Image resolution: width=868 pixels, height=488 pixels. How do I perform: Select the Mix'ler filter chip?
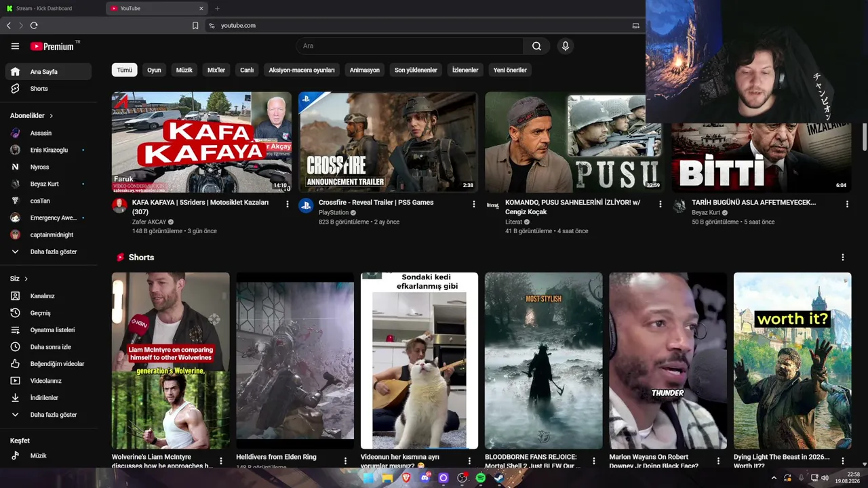coord(216,70)
